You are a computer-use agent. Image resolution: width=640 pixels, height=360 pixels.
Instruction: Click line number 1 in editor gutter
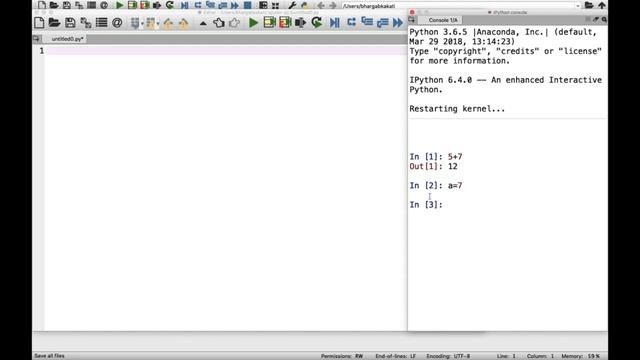pos(41,51)
